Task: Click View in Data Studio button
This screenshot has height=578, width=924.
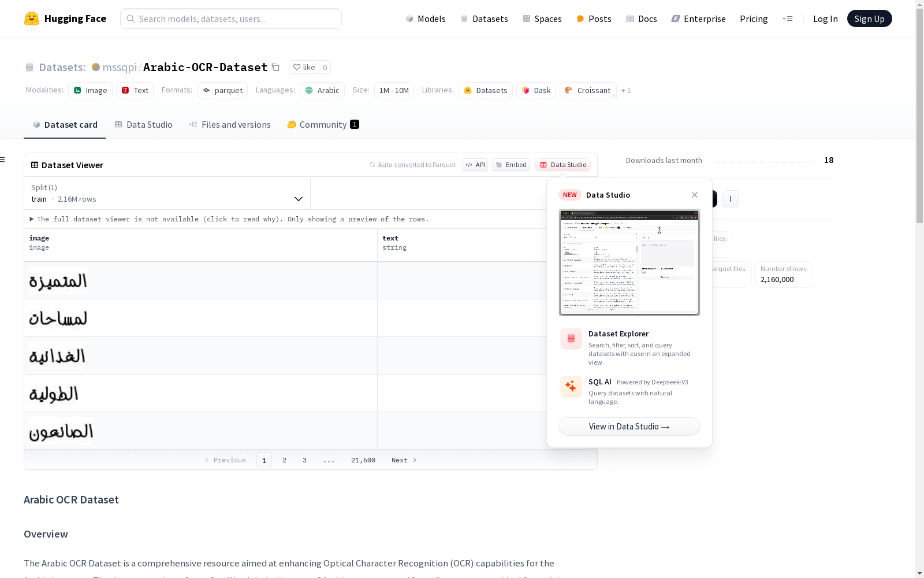Action: coord(629,427)
